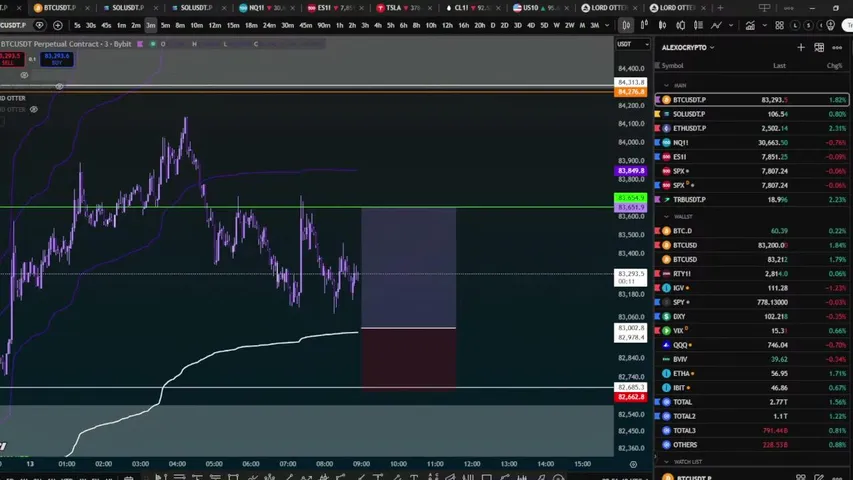The height and width of the screenshot is (480, 853).
Task: Toggle flag on TRBUSDT.P watchlist row
Action: coord(658,199)
